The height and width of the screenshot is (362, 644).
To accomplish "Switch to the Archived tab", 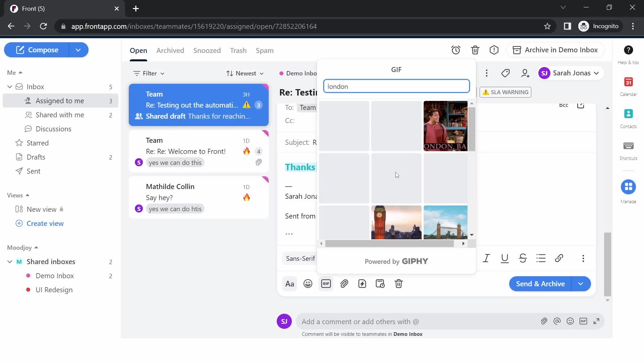I will pos(170,51).
